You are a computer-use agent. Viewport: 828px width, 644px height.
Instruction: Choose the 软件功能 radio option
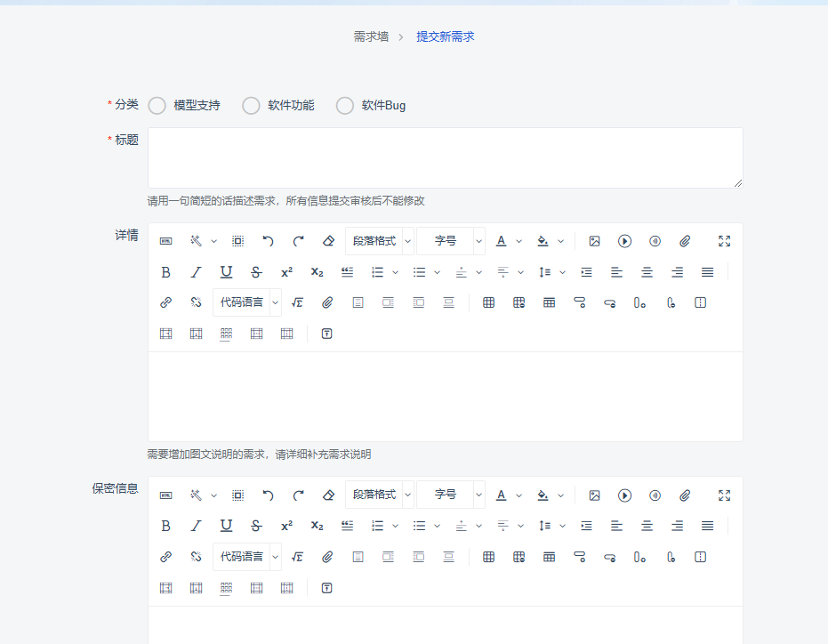(x=252, y=106)
